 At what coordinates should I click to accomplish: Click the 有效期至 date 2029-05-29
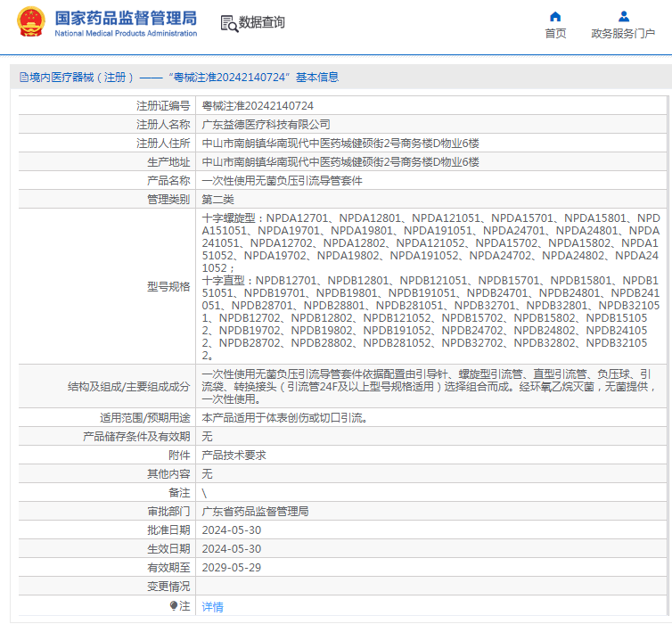(232, 567)
